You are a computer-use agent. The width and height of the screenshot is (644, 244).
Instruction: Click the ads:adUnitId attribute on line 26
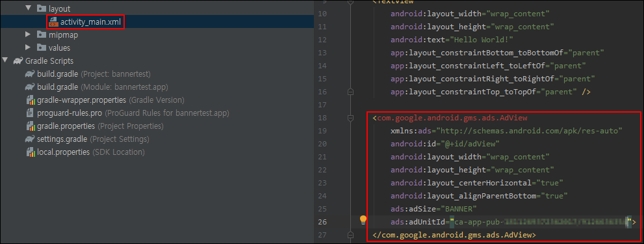[513, 222]
